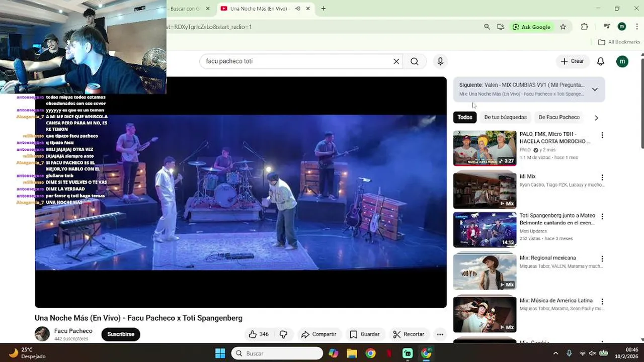Open a new browser tab
This screenshot has height=362, width=644.
[323, 9]
